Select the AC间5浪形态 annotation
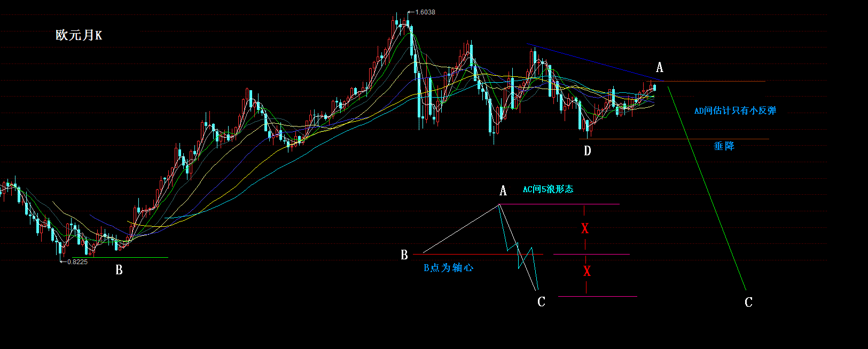 [x=548, y=189]
